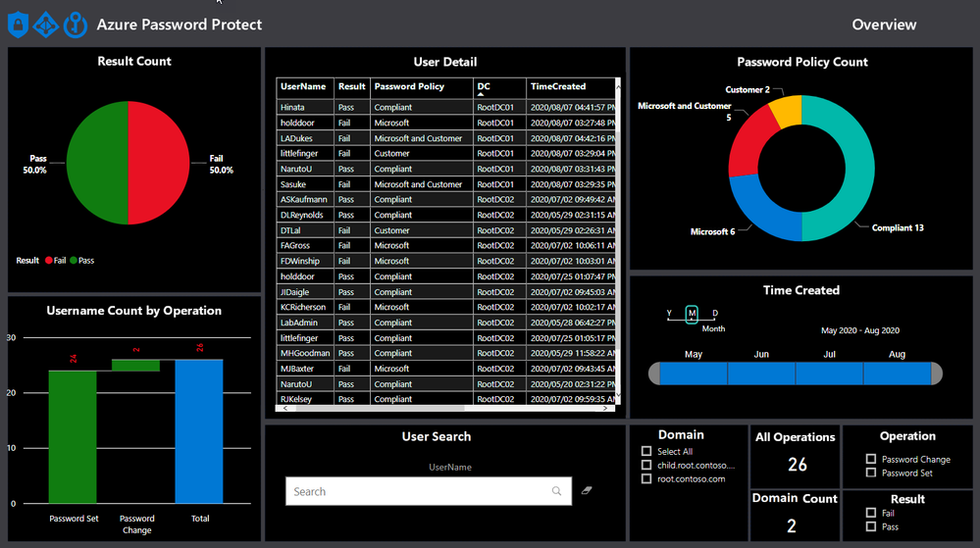This screenshot has height=548, width=980.
Task: Select the Y year granularity option
Action: [x=669, y=314]
